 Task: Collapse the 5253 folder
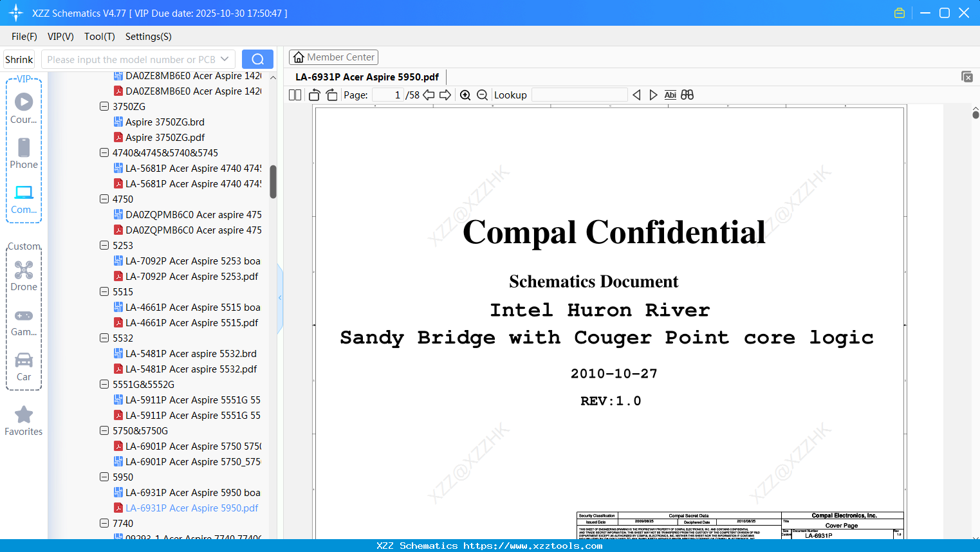click(104, 245)
